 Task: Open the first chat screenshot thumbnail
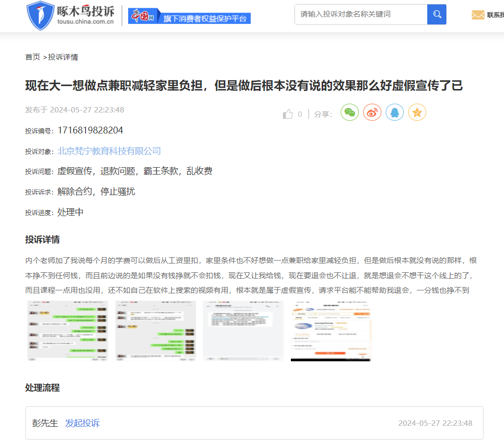coord(67,331)
